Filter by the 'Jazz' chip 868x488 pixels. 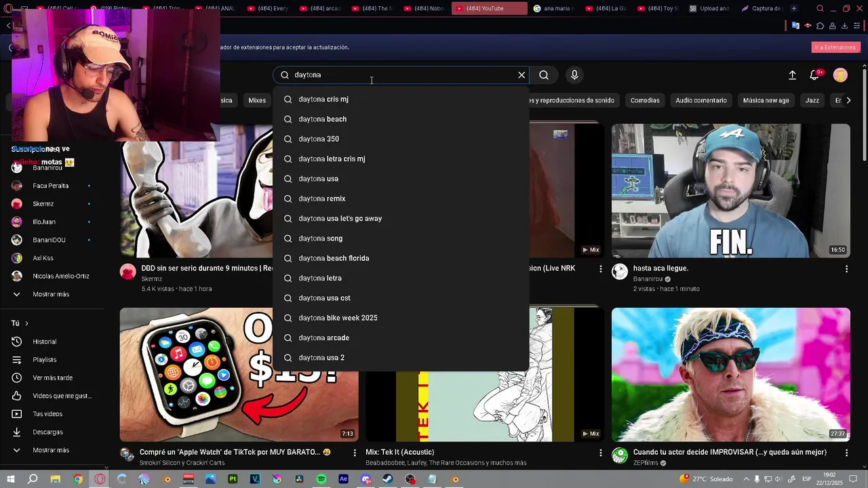click(x=812, y=100)
